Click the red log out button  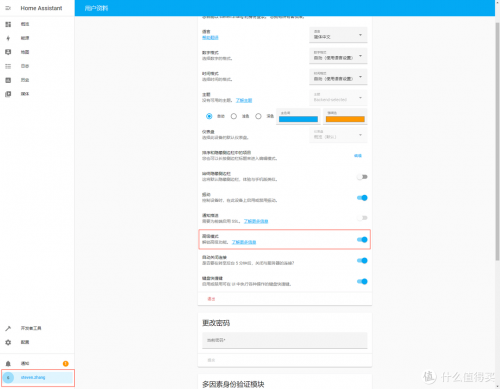point(211,299)
